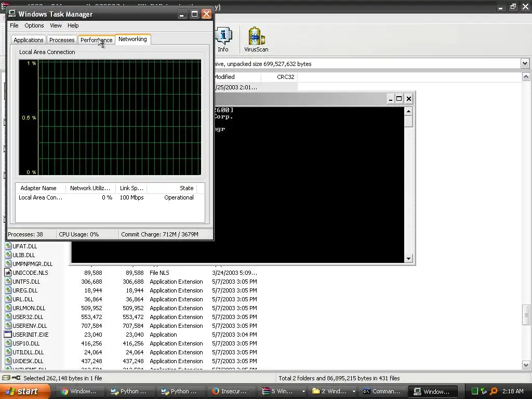Click the command prompt scrollbar thumb
The height and width of the screenshot is (399, 532).
(x=408, y=121)
